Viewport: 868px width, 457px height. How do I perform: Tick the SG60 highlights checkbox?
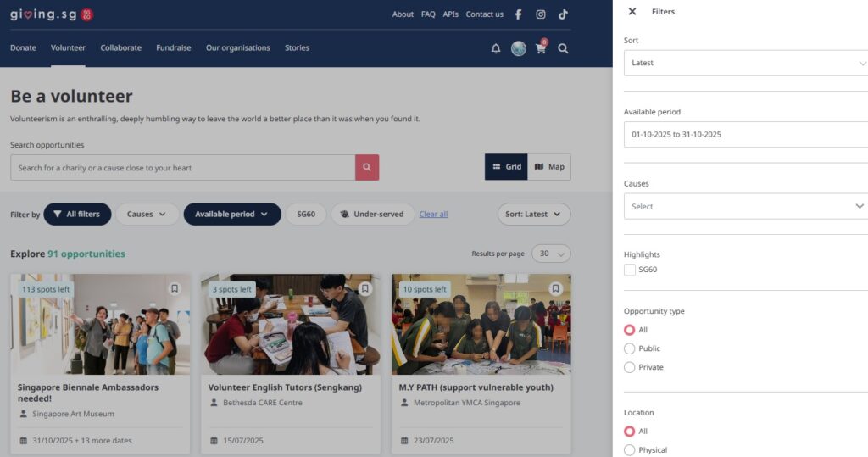[630, 270]
